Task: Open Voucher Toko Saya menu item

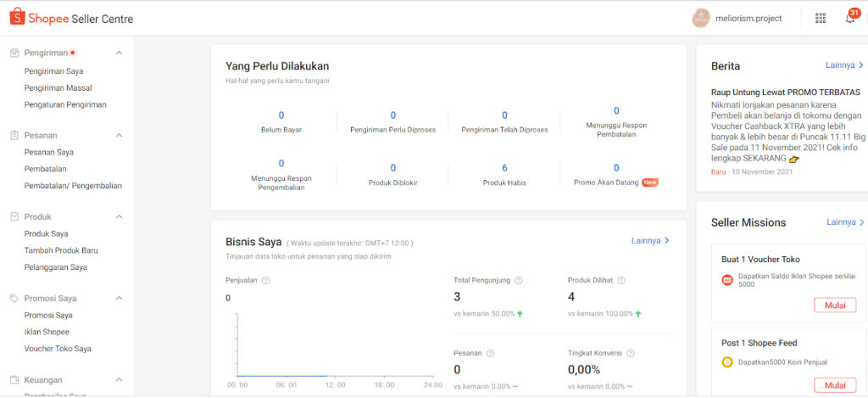Action: click(x=58, y=349)
